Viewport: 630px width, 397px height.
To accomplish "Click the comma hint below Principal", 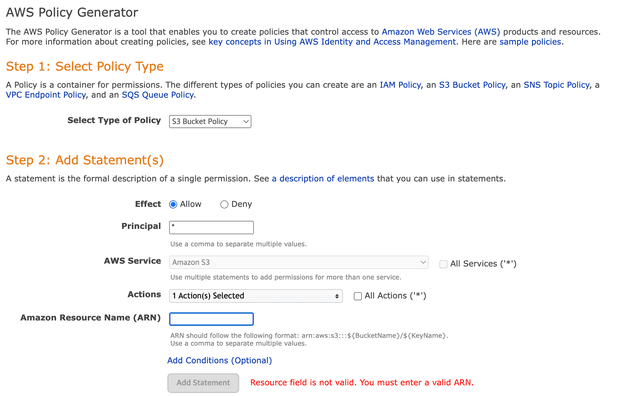I will [238, 244].
